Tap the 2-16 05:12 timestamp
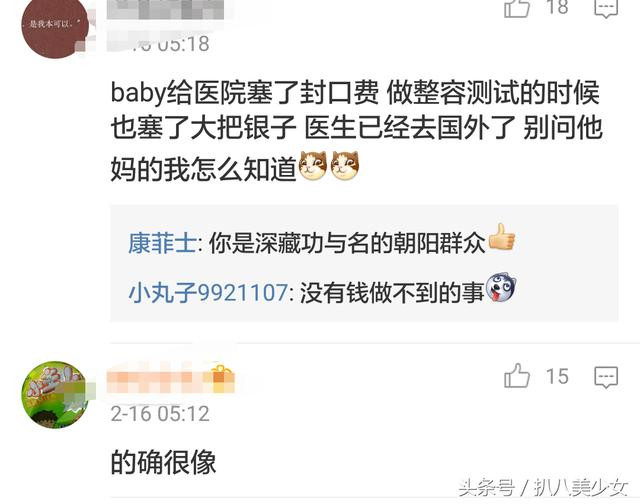This screenshot has width=640, height=504. click(160, 413)
